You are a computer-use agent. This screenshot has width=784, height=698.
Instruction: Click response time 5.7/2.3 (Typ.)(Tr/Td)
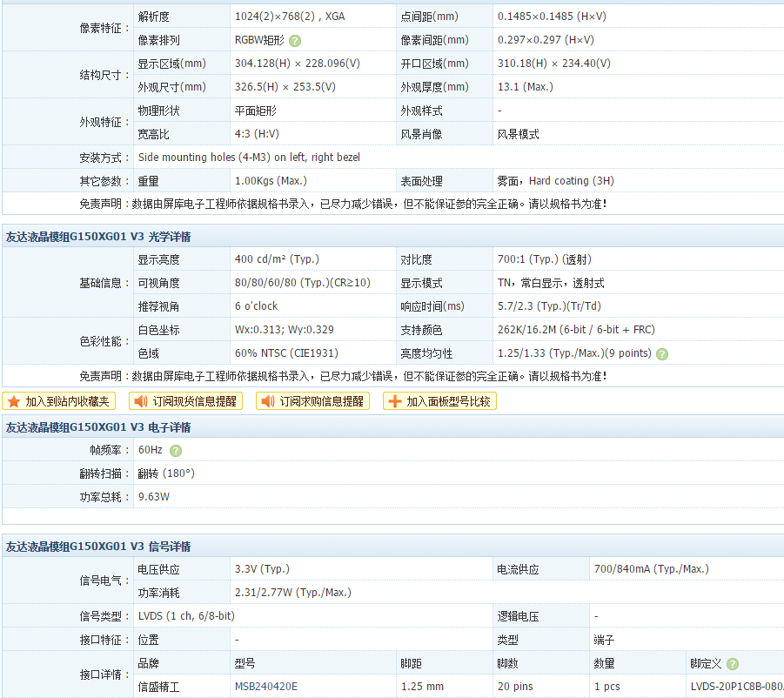tap(550, 306)
